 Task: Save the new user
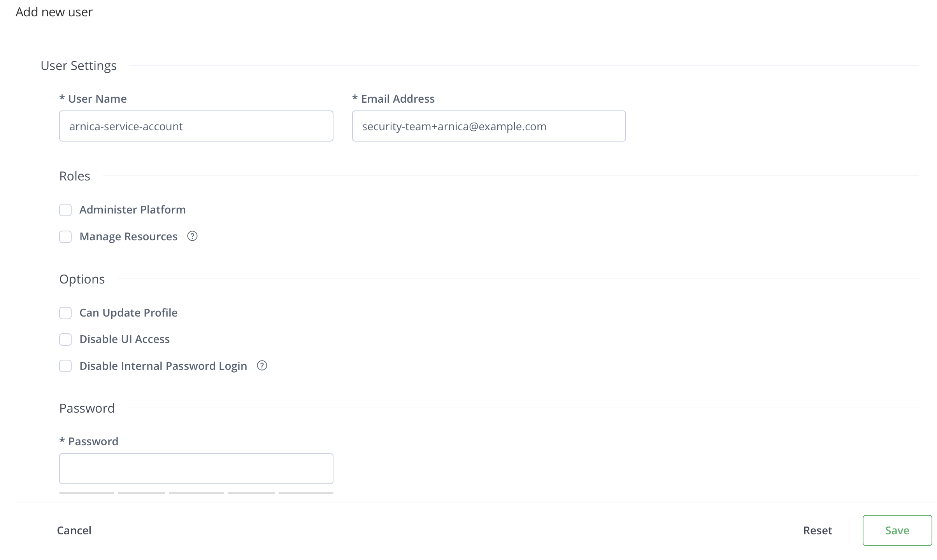pos(897,530)
